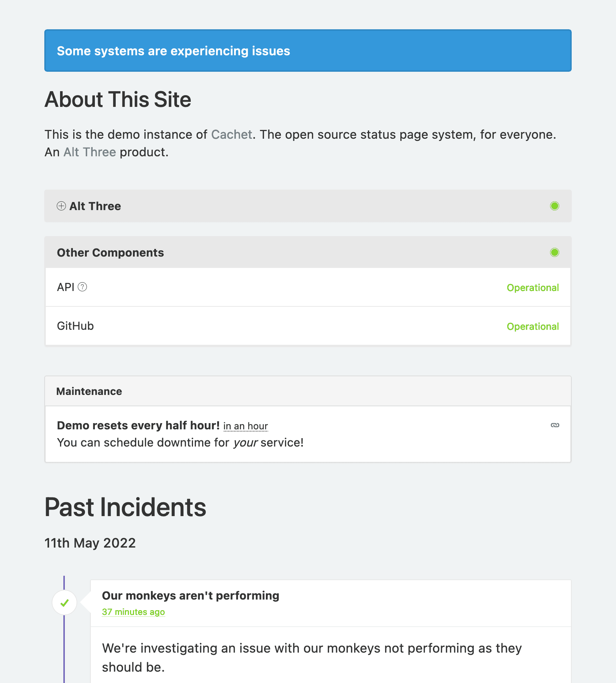Viewport: 616px width, 683px height.
Task: Click the permalink icon on the maintenance entry
Action: 555,425
